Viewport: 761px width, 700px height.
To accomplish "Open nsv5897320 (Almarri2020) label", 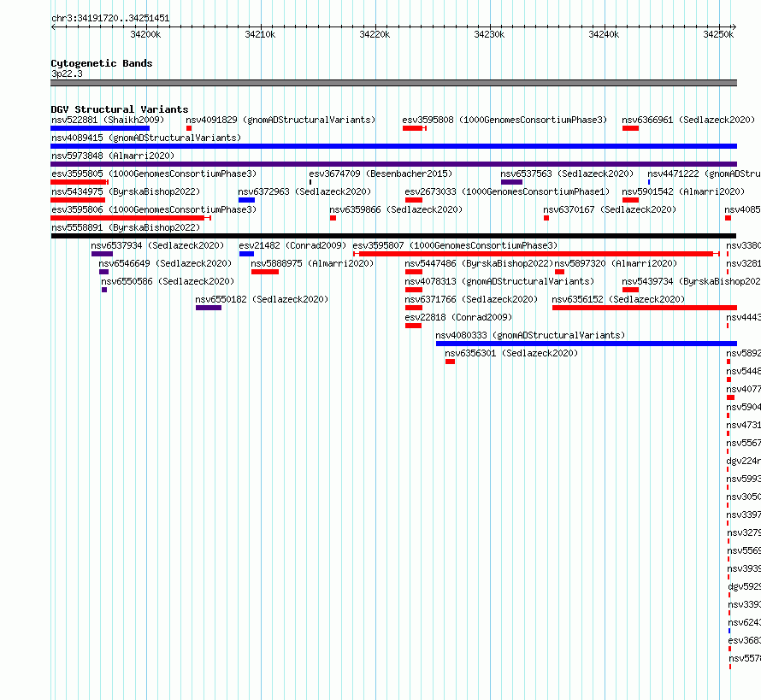I will (x=616, y=263).
